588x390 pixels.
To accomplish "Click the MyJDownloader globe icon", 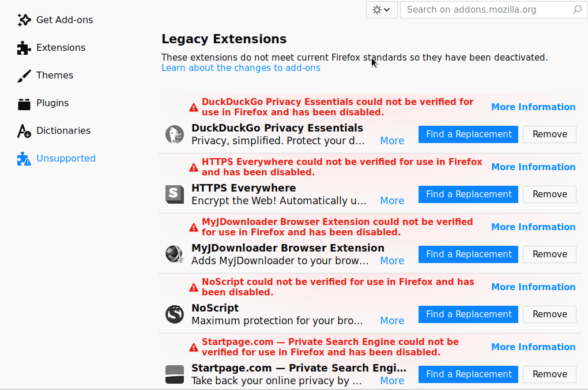I will [174, 253].
